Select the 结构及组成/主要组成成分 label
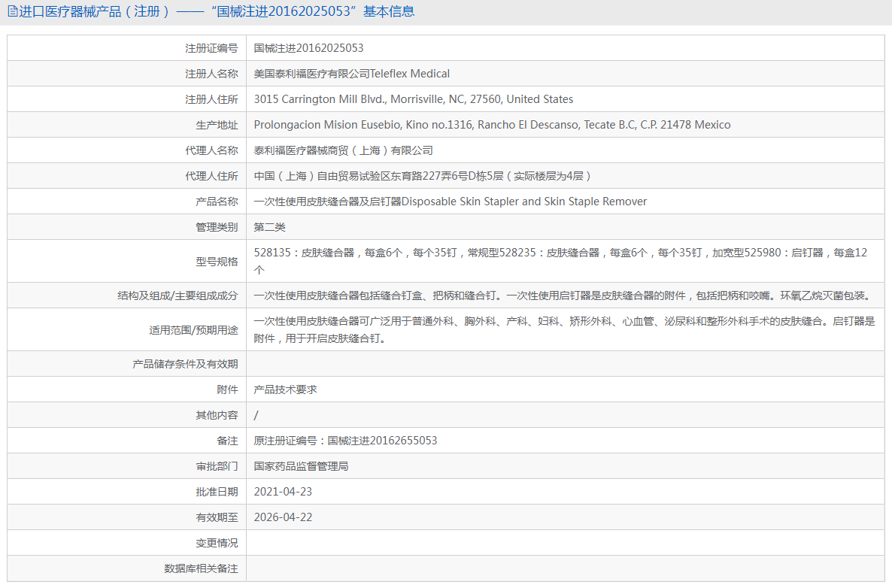The image size is (892, 588). (x=177, y=296)
